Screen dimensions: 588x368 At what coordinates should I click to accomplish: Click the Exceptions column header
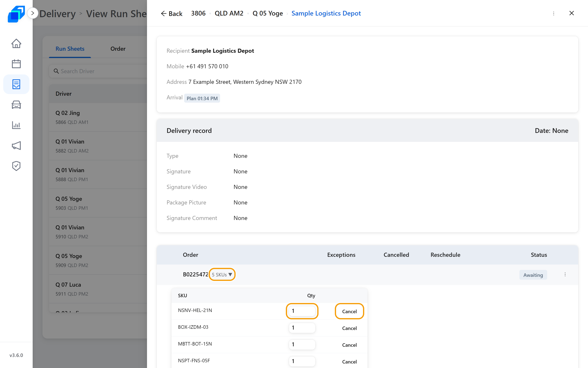tap(341, 255)
